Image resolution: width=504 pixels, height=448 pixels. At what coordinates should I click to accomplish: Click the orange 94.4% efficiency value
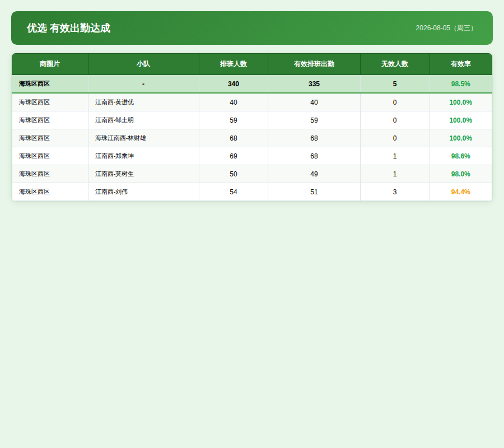[x=461, y=192]
